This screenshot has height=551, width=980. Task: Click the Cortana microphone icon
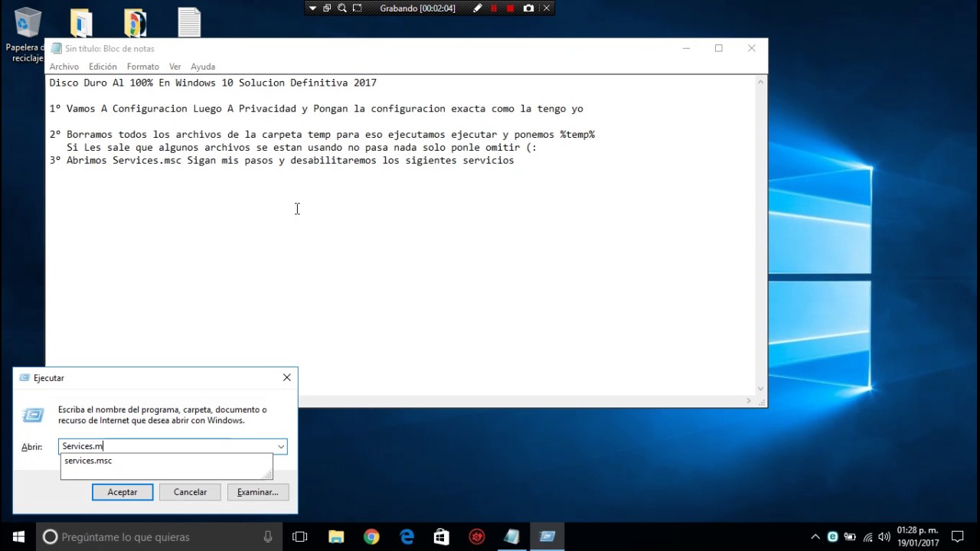click(267, 536)
